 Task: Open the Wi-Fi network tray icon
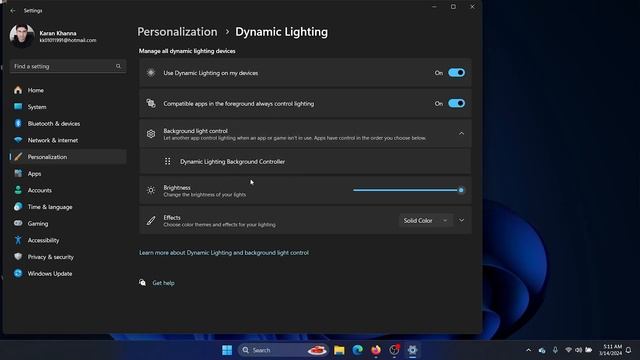568,350
